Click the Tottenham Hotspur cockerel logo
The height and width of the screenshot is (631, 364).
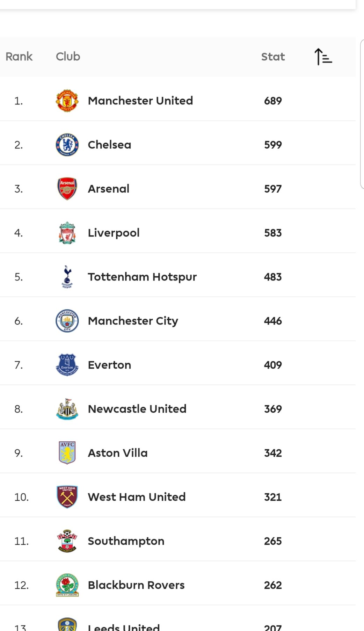[67, 277]
